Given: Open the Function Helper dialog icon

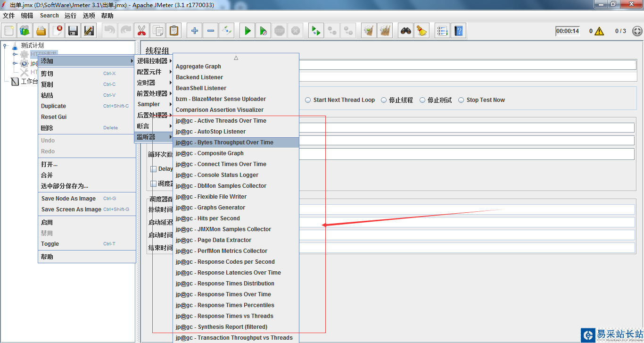Looking at the screenshot, I should pos(442,31).
